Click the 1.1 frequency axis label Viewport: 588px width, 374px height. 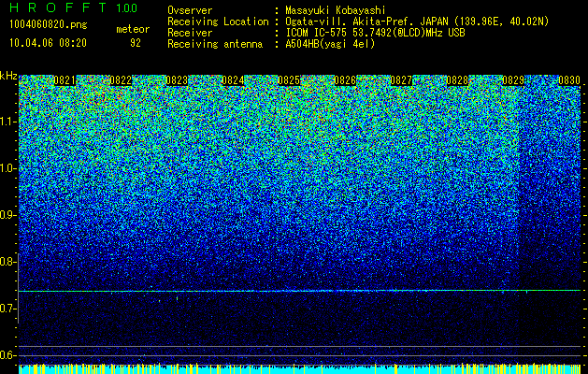(8, 122)
